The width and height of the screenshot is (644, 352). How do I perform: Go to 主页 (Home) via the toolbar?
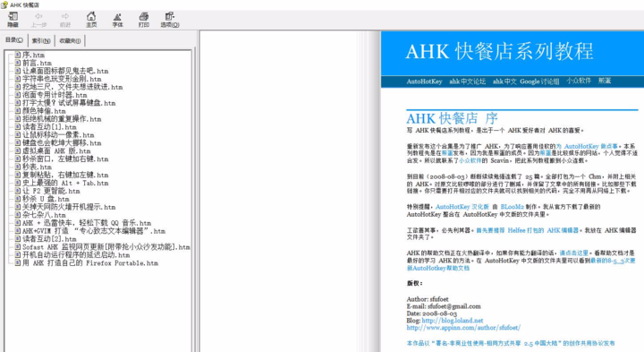[91, 20]
